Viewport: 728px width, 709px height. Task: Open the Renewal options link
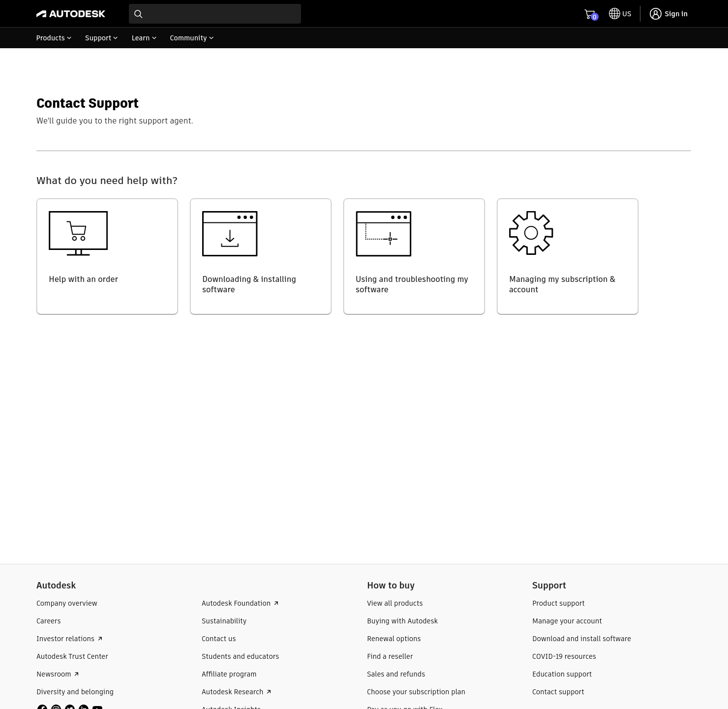pos(394,639)
